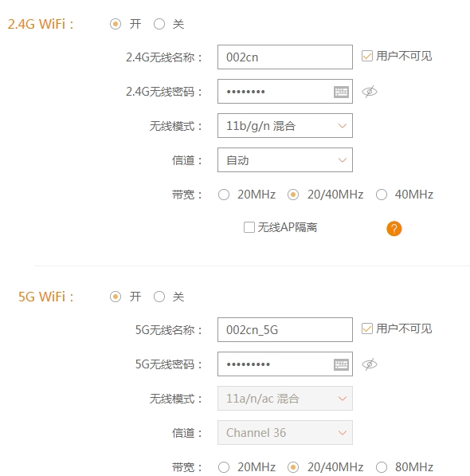470x476 pixels.
Task: Select 40MHz bandwidth for 2.4G WiFi
Action: click(x=382, y=195)
